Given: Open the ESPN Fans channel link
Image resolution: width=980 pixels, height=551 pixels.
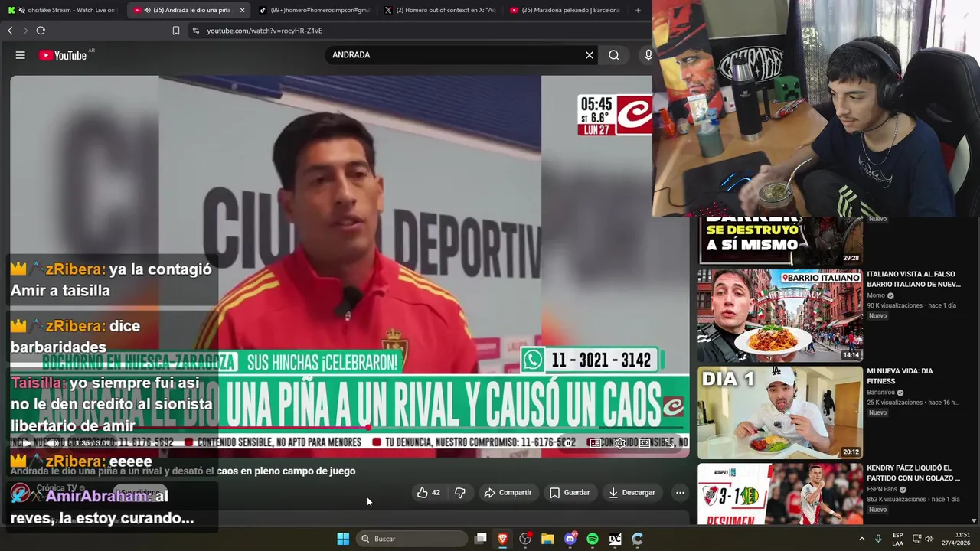Looking at the screenshot, I should 884,489.
